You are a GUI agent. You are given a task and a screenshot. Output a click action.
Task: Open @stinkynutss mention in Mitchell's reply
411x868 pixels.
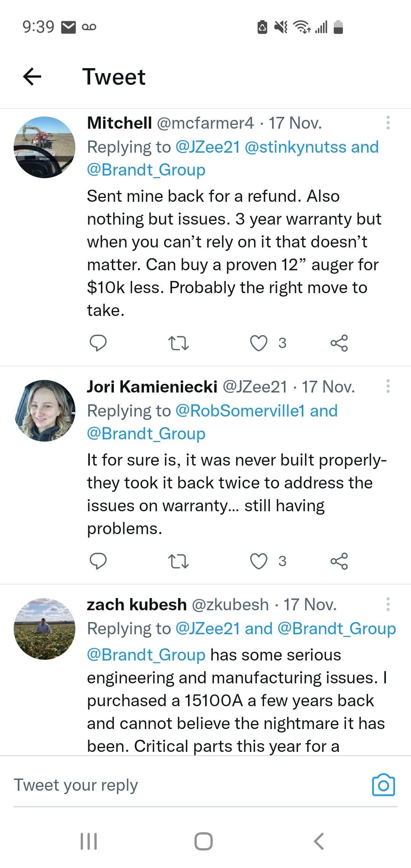pyautogui.click(x=295, y=147)
